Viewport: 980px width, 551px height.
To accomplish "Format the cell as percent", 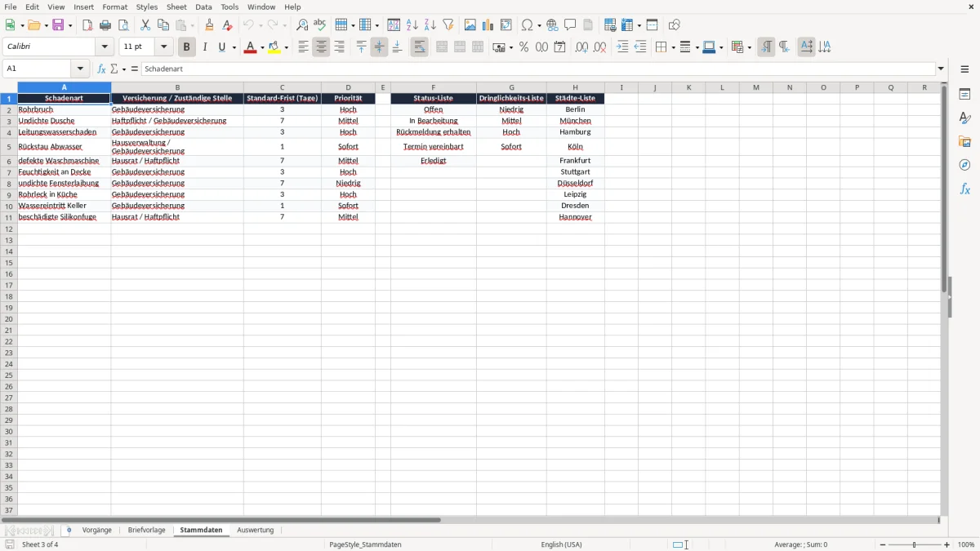I will pos(523,47).
